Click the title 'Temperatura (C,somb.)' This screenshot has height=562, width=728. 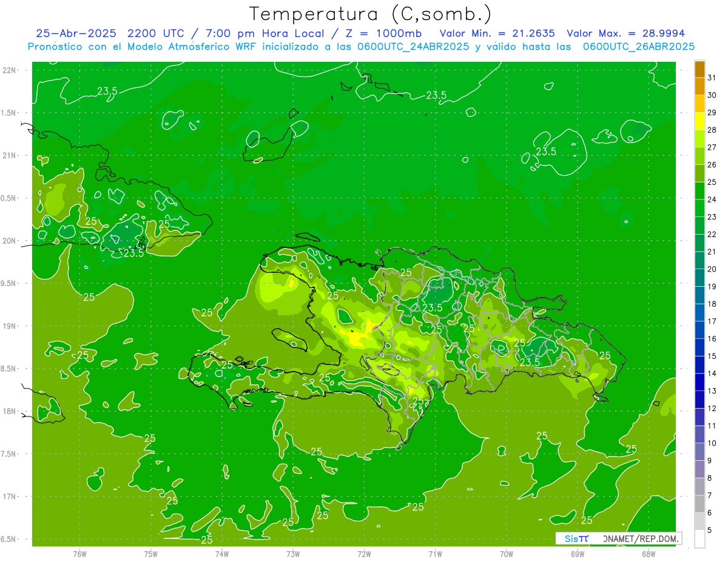[x=371, y=14]
